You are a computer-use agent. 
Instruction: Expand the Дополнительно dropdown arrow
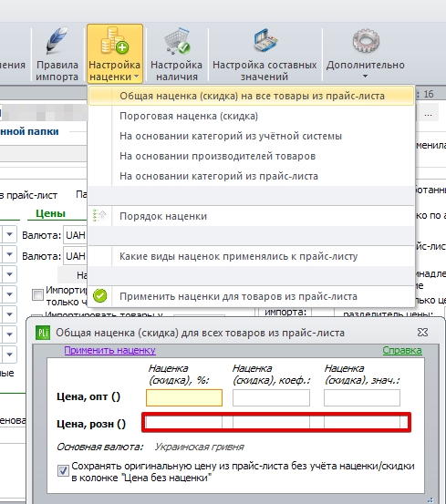(365, 77)
